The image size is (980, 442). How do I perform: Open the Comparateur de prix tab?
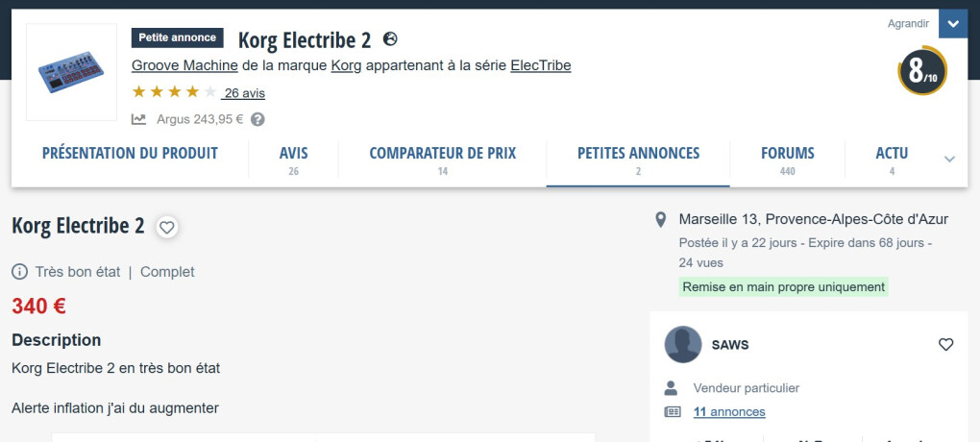(x=443, y=160)
